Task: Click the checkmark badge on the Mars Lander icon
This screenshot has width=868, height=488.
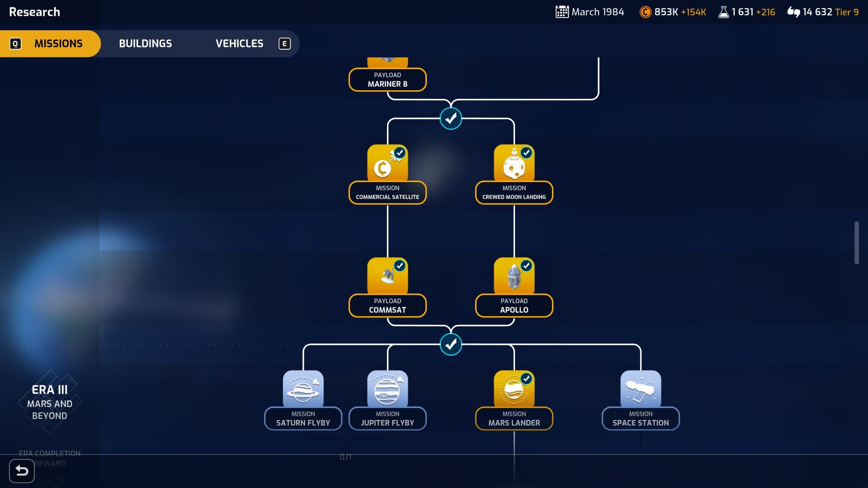Action: point(526,379)
